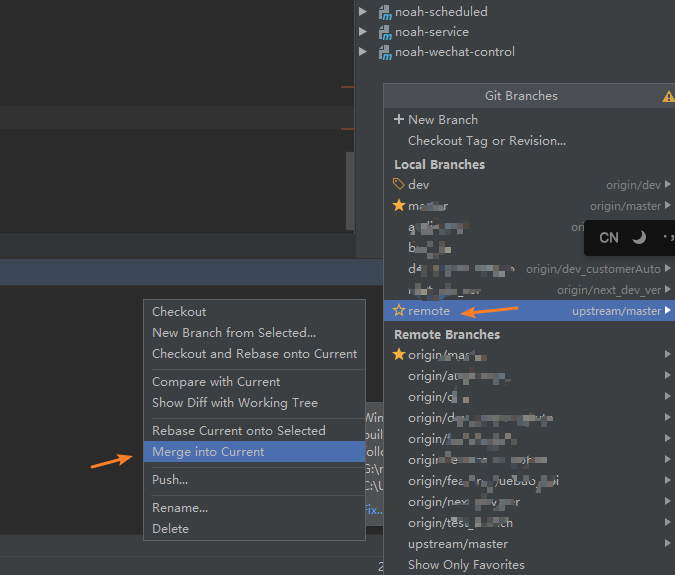Click the Fix... link behind context menu
675x575 pixels.
(x=374, y=510)
